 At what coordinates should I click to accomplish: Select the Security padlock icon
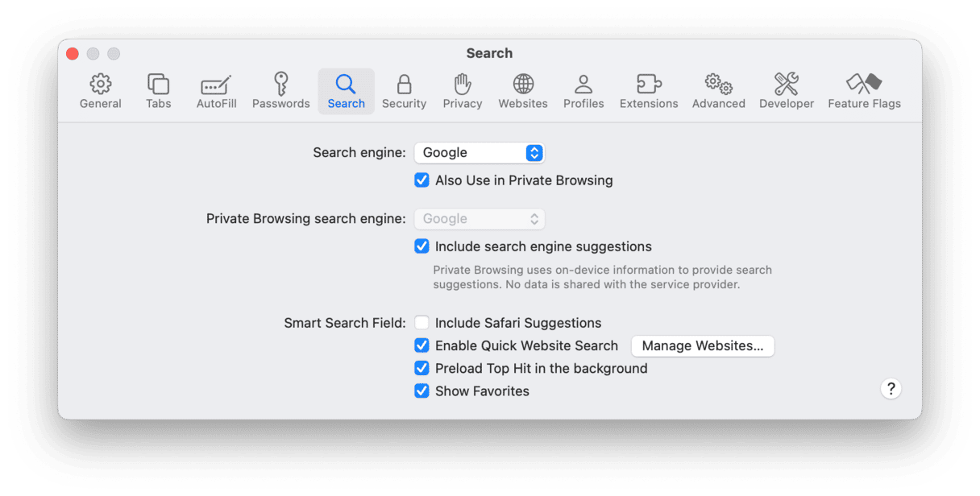click(x=404, y=85)
